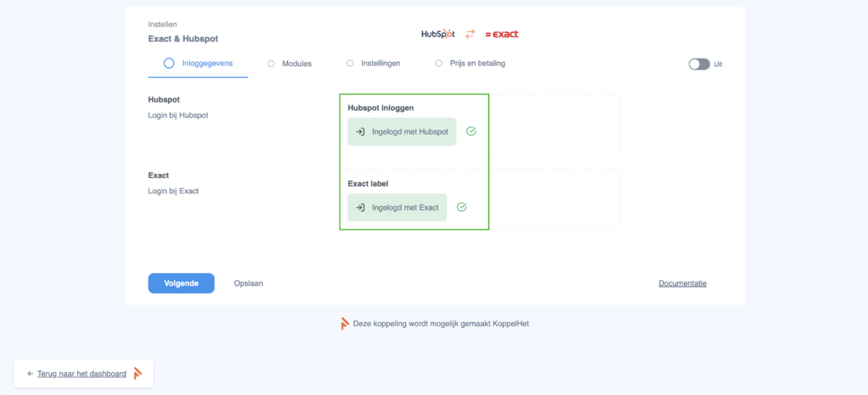The width and height of the screenshot is (868, 395).
Task: Click the orange sync arrows between logos
Action: click(x=470, y=34)
